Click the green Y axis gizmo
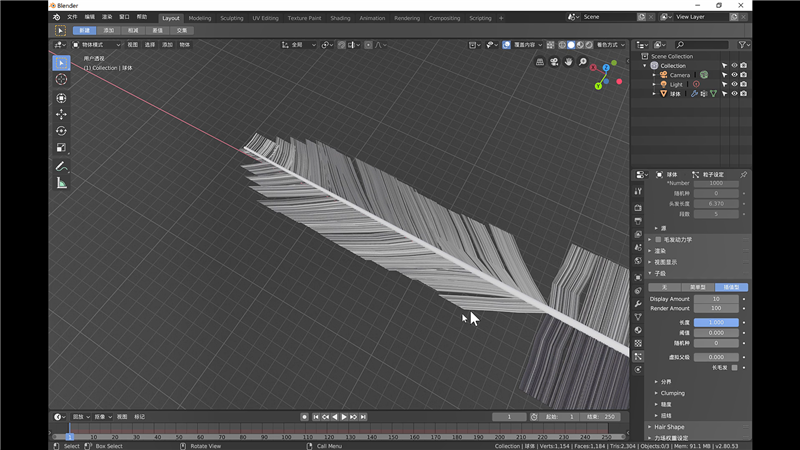 click(598, 86)
